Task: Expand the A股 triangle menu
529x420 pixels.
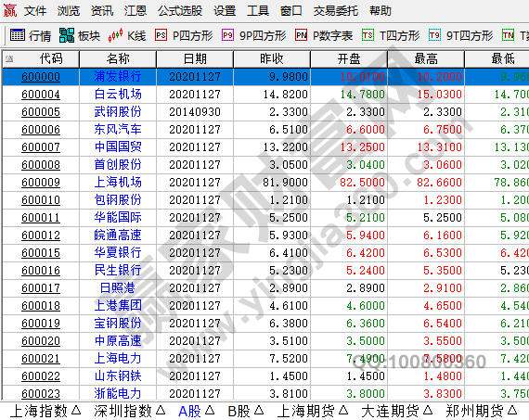Action: tap(210, 410)
